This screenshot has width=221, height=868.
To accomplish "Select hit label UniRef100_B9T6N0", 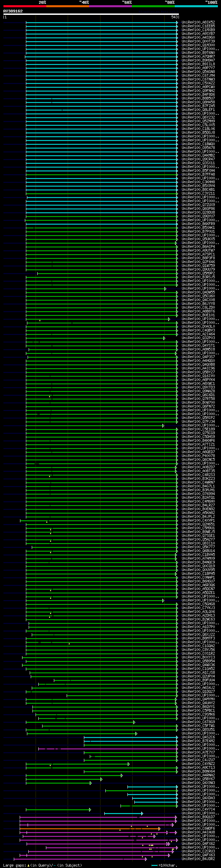I will tap(198, 53).
